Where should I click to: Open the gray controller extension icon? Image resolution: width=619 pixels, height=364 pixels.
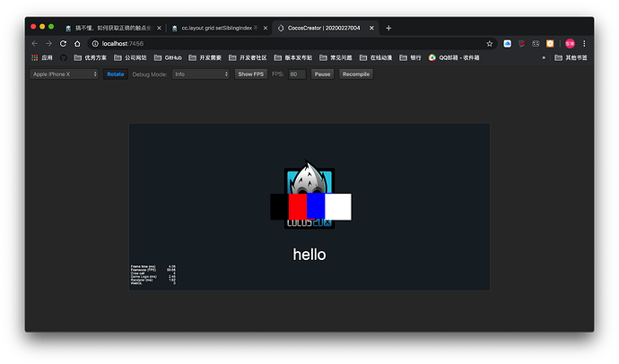(x=536, y=44)
